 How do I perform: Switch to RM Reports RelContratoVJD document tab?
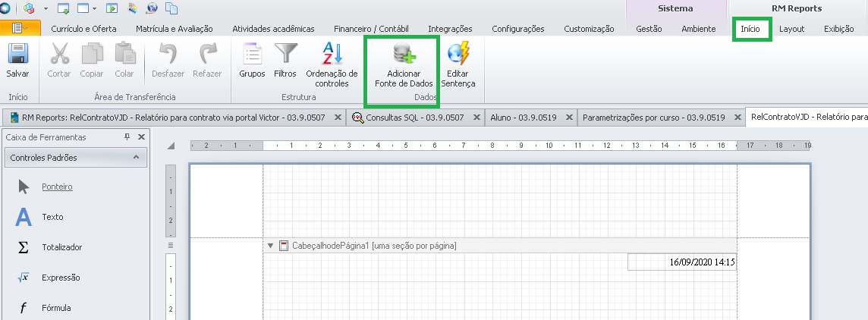pyautogui.click(x=175, y=118)
